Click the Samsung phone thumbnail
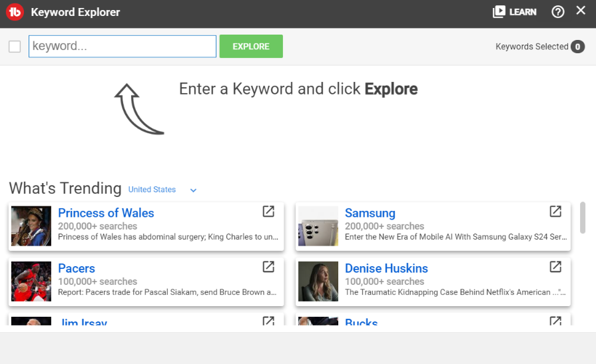This screenshot has height=364, width=596. coord(318,226)
